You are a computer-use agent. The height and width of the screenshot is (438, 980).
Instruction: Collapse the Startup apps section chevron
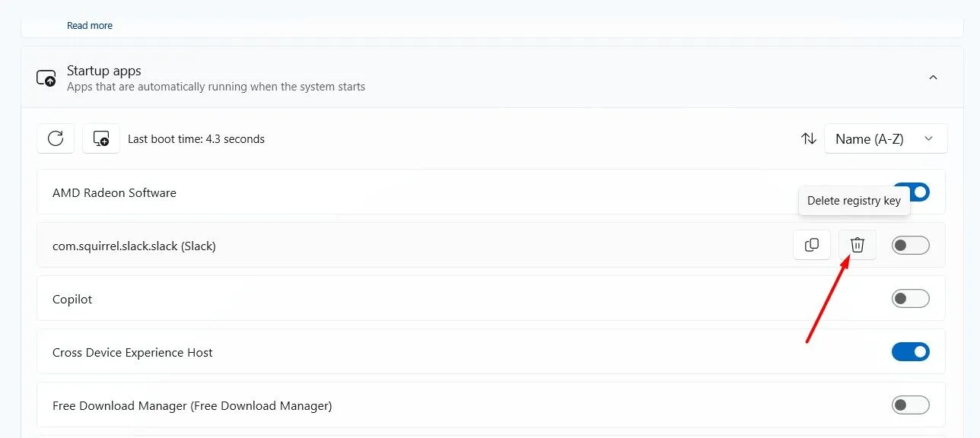[933, 78]
